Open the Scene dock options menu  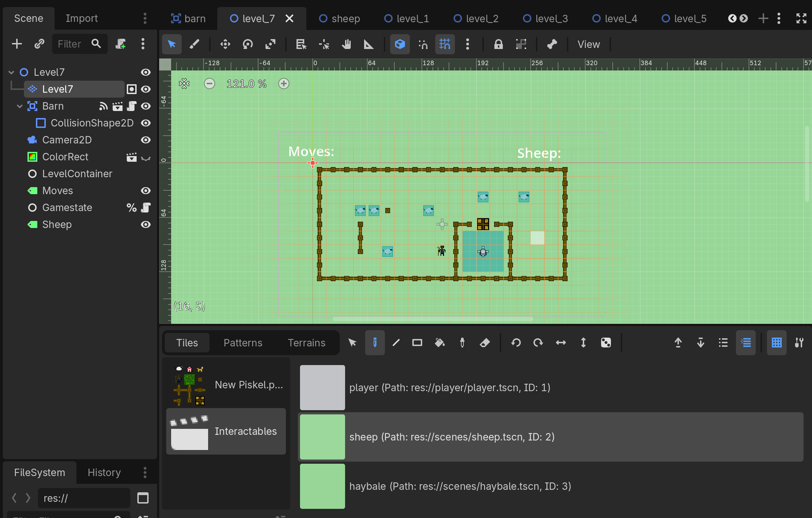[x=145, y=18]
